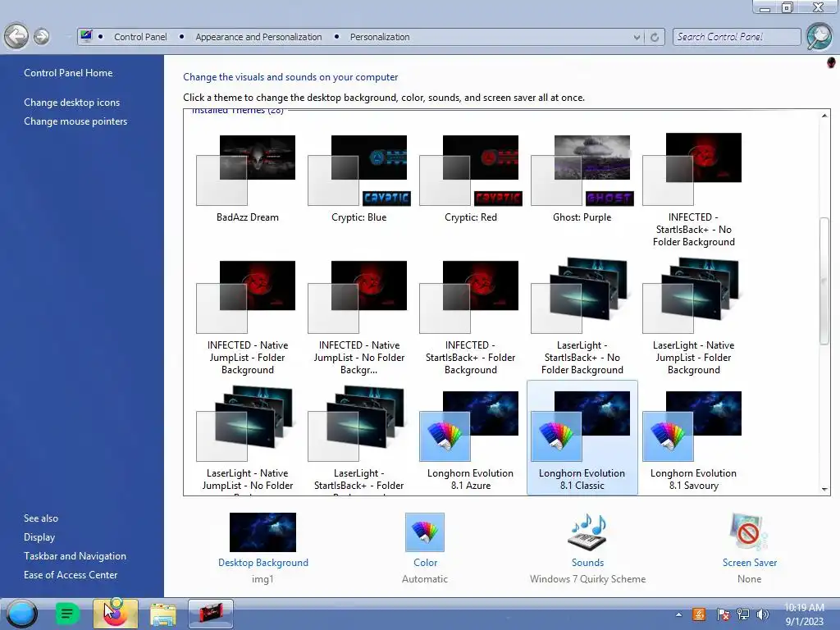Open Taskbar and Navigation link
This screenshot has width=840, height=630.
(x=75, y=556)
